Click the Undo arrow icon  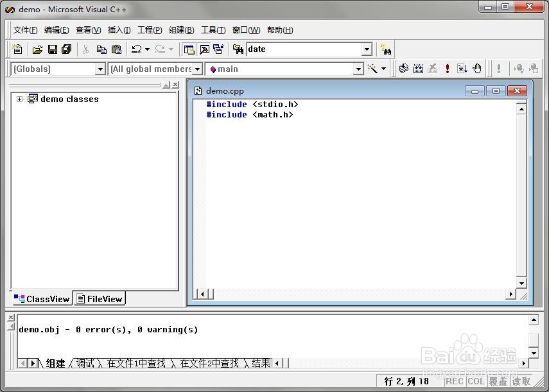pos(137,49)
